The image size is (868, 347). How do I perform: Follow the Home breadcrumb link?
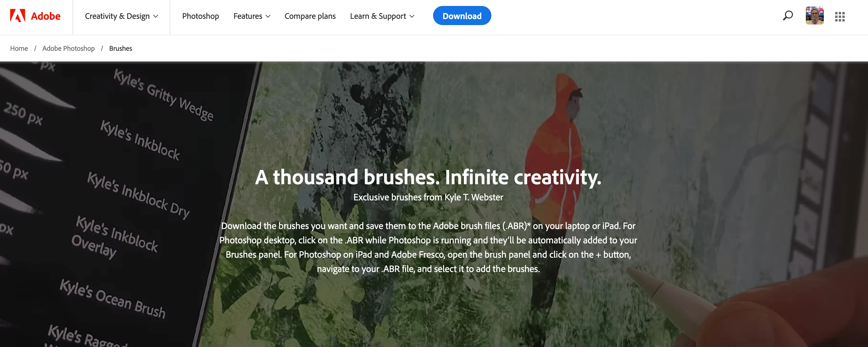click(x=19, y=48)
